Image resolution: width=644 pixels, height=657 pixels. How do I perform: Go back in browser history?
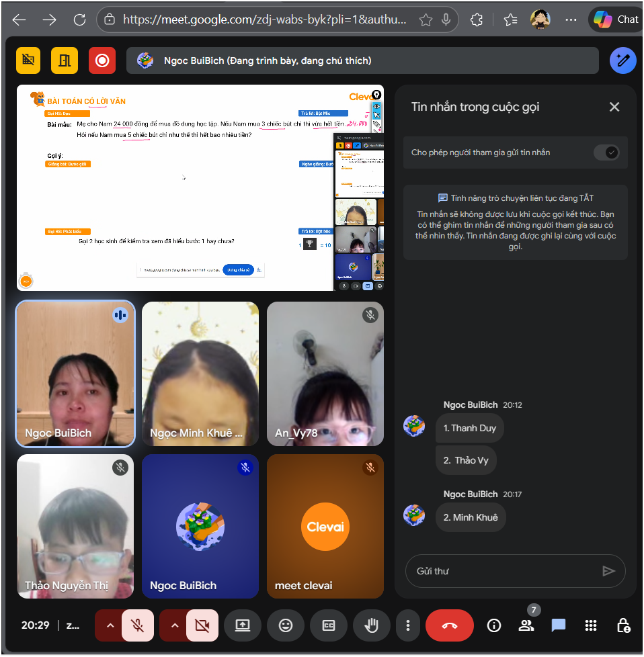coord(19,19)
